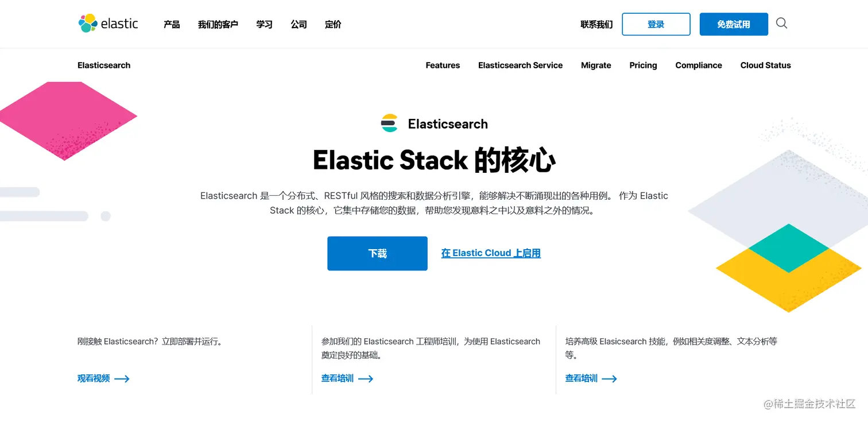Open Elasticsearch Service tab
868x422 pixels.
click(520, 65)
